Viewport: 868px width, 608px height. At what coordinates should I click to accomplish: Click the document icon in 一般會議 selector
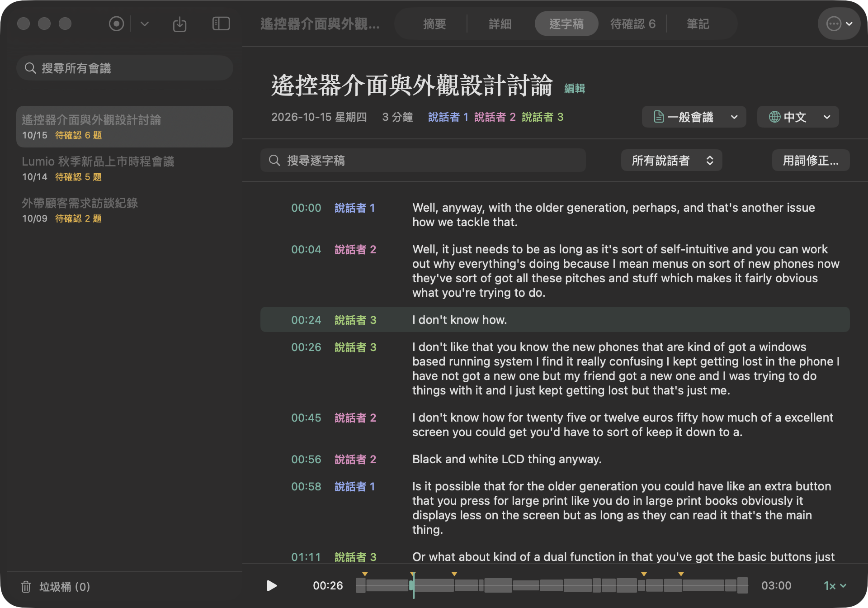pos(659,117)
